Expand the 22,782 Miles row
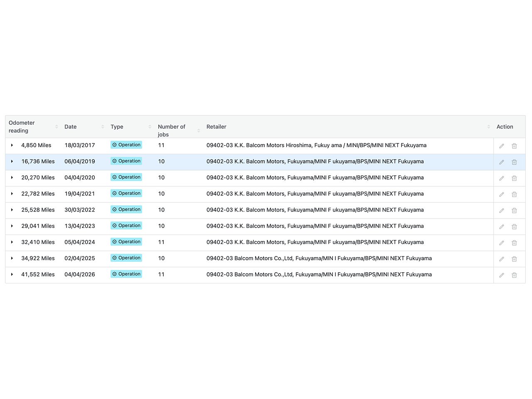532x399 pixels. pos(12,194)
